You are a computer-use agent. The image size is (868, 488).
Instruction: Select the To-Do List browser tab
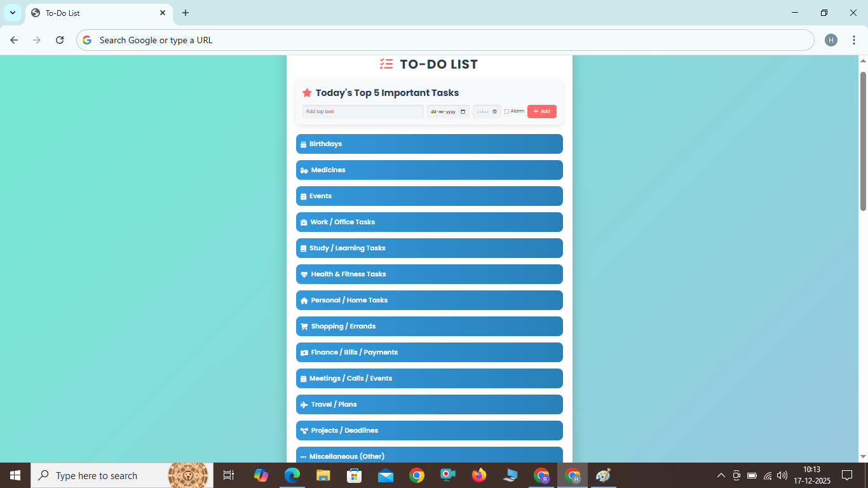(95, 13)
